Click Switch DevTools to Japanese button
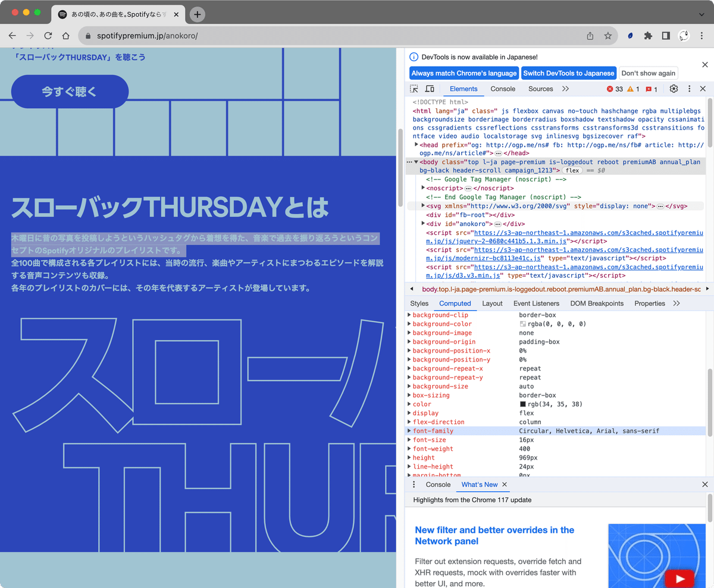The image size is (714, 588). tap(569, 73)
